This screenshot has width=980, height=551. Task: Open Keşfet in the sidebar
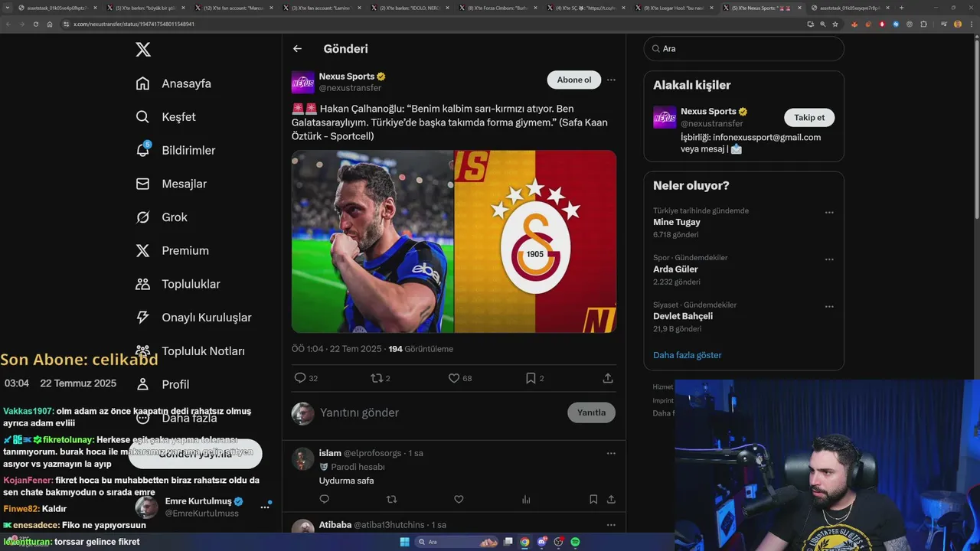point(165,117)
